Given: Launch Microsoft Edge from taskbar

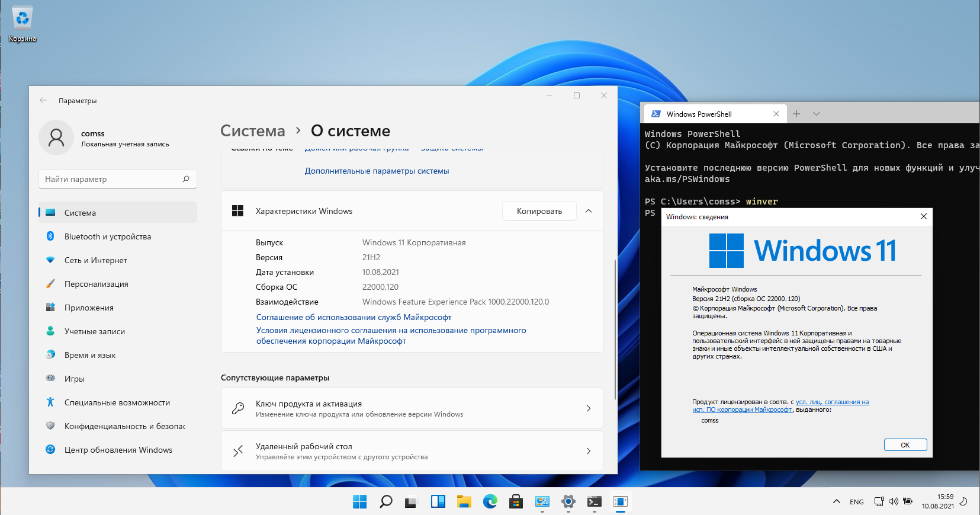Looking at the screenshot, I should [490, 502].
